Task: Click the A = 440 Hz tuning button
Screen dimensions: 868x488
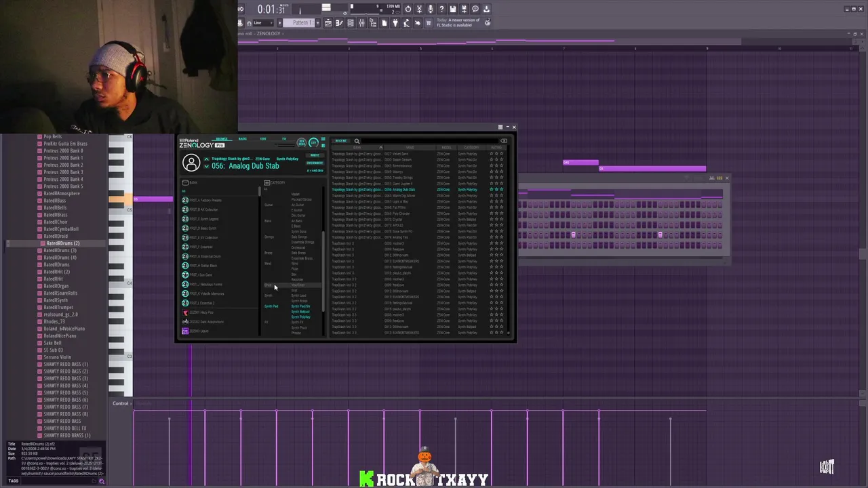Action: coord(315,171)
